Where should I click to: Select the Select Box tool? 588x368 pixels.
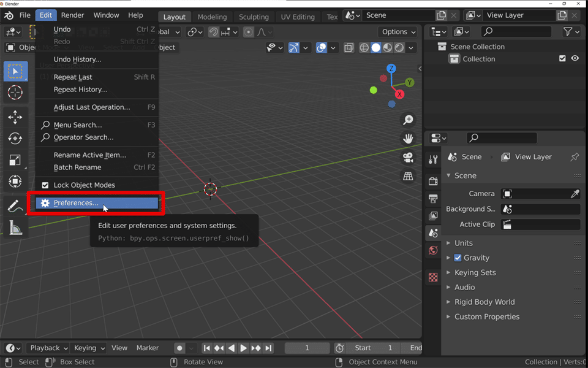click(15, 71)
